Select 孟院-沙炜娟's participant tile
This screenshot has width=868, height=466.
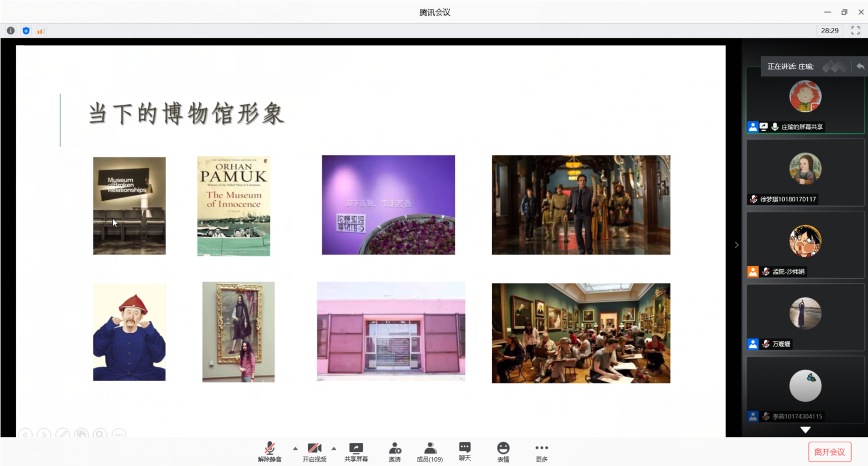(x=805, y=245)
